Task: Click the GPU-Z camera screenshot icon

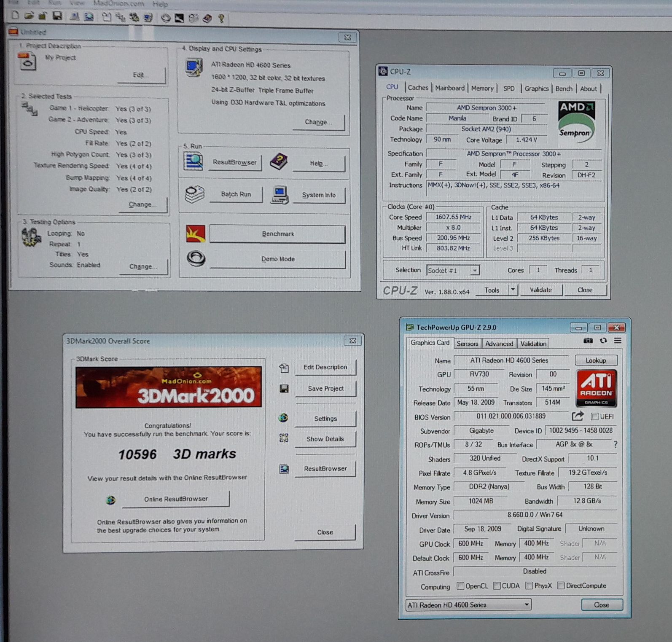Action: [588, 341]
